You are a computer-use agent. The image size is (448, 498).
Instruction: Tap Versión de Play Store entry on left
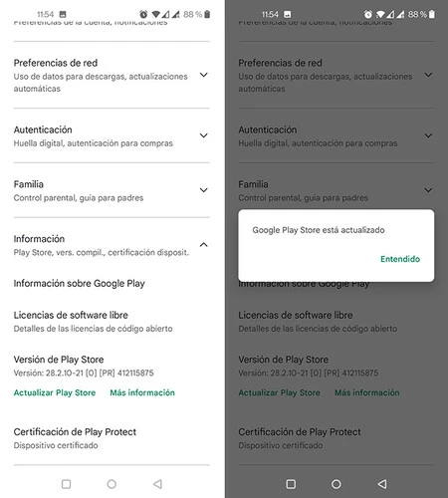(x=84, y=366)
